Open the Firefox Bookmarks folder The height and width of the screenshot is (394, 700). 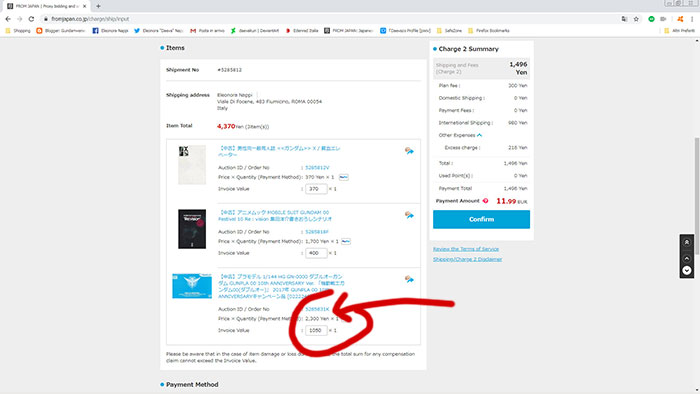point(488,31)
